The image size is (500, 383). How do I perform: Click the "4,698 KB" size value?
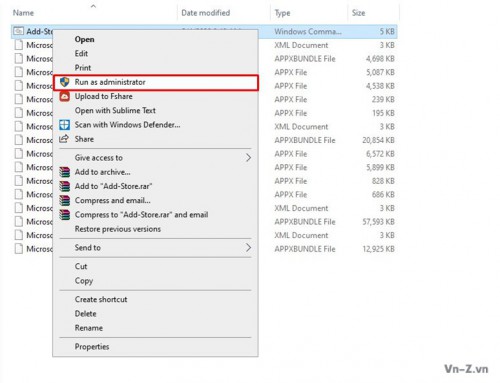click(x=380, y=59)
